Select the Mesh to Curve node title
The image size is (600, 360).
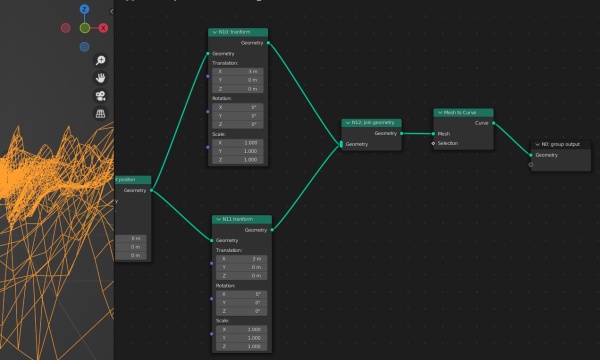tap(460, 112)
